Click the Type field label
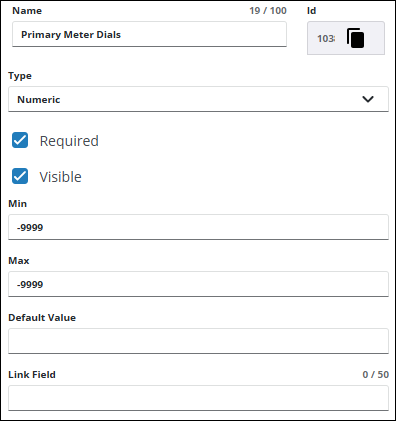 [x=20, y=76]
